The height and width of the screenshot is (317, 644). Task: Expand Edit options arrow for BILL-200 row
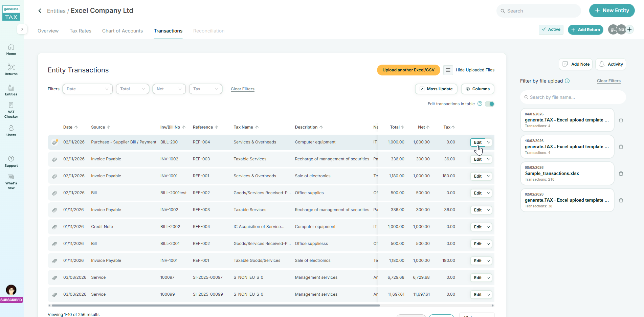coord(489,142)
